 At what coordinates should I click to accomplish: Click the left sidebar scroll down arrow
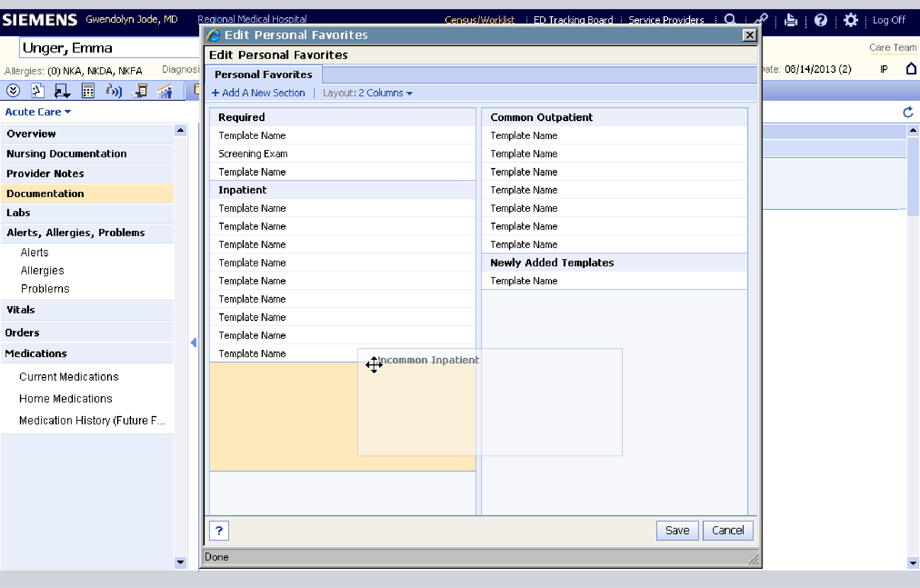tap(180, 562)
